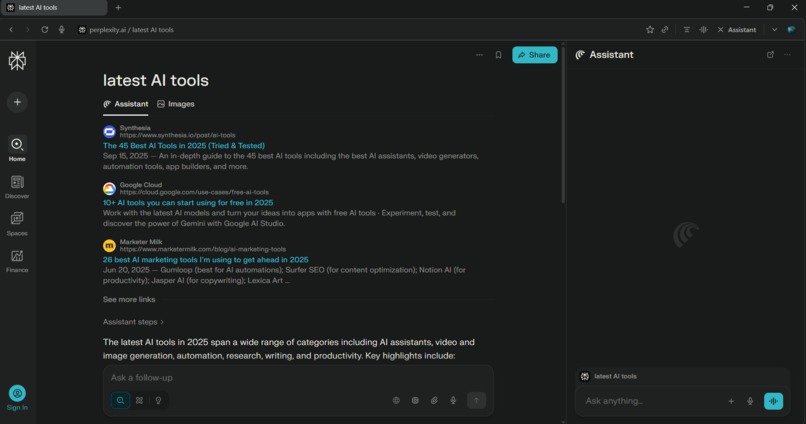Expand 'See more links'
806x424 pixels.
click(129, 299)
